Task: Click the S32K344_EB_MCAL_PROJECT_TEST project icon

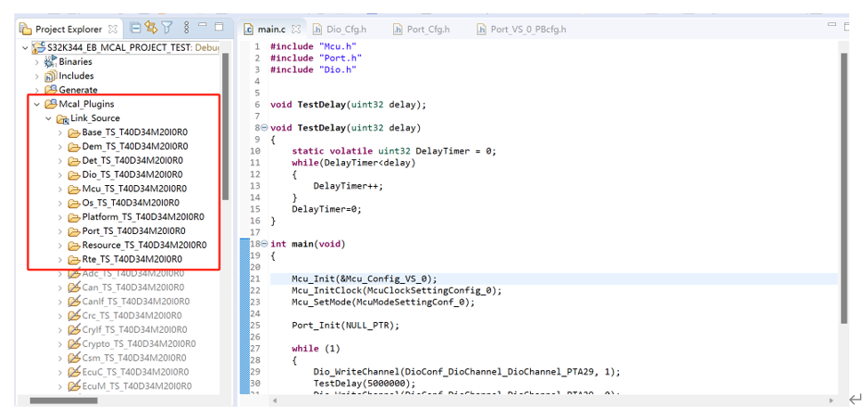Action: pos(39,48)
